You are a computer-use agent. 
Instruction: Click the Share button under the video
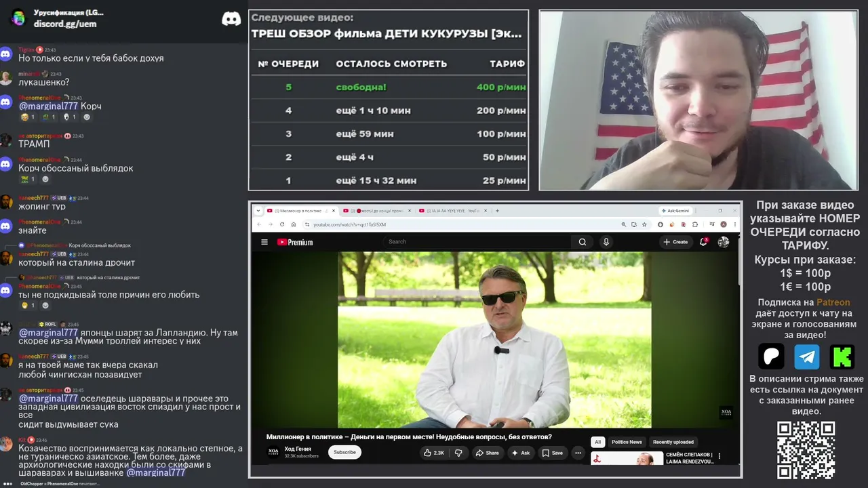pos(487,453)
